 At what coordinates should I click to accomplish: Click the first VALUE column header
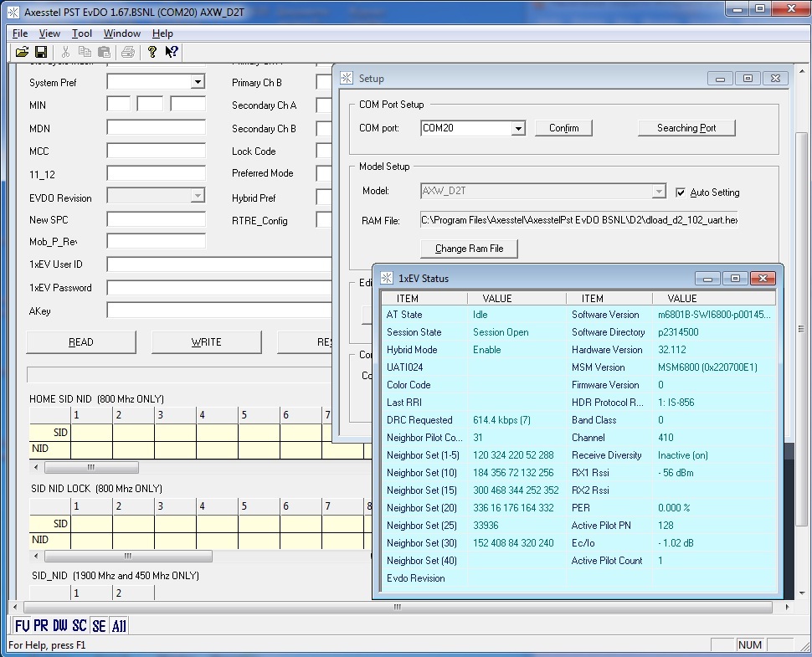click(516, 298)
